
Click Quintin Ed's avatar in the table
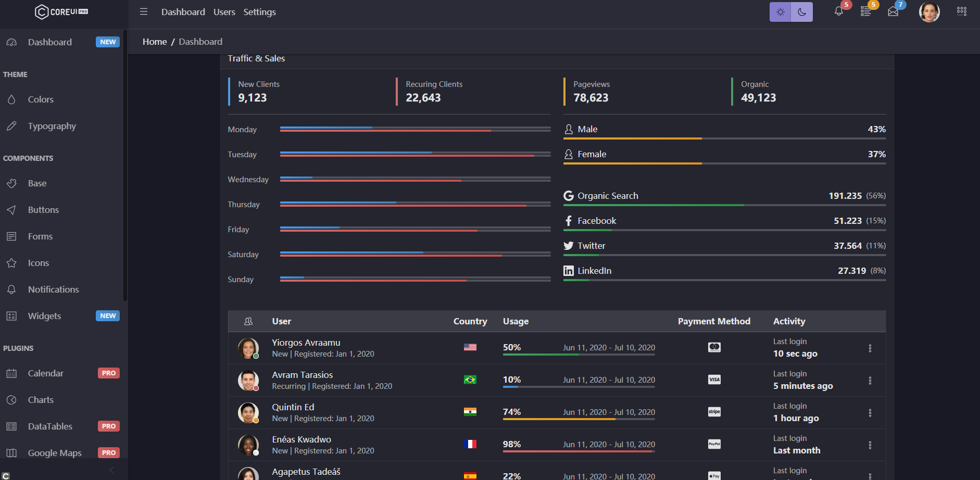[x=248, y=413]
